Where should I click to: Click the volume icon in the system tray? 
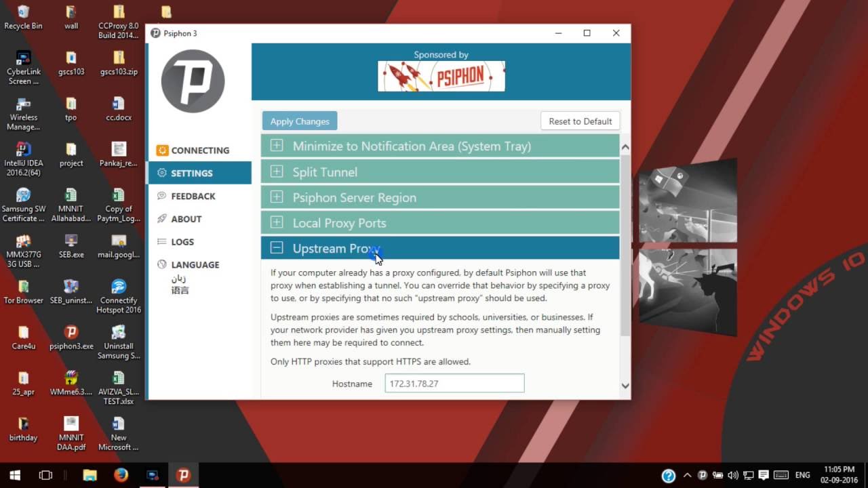(x=734, y=475)
